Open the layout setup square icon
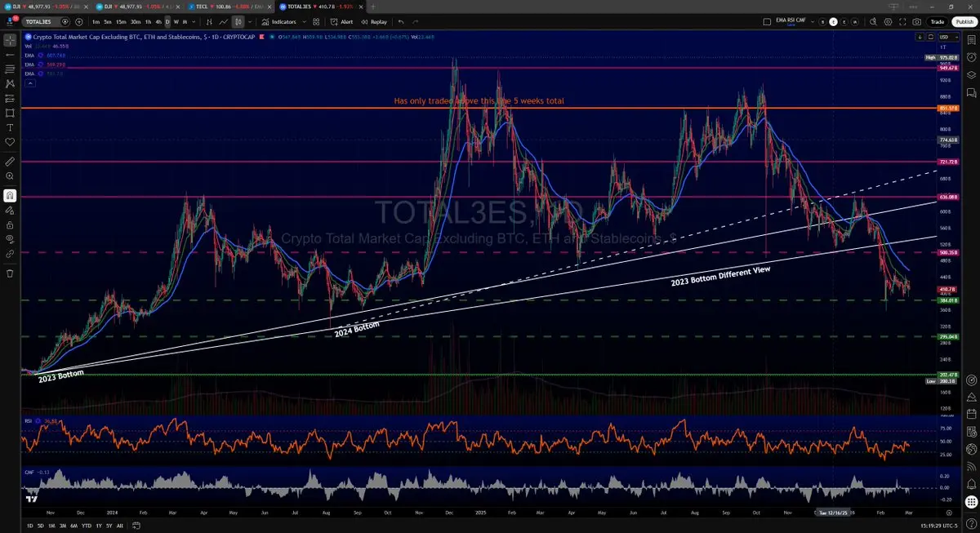Screen dimensions: 980x533 tap(768, 22)
